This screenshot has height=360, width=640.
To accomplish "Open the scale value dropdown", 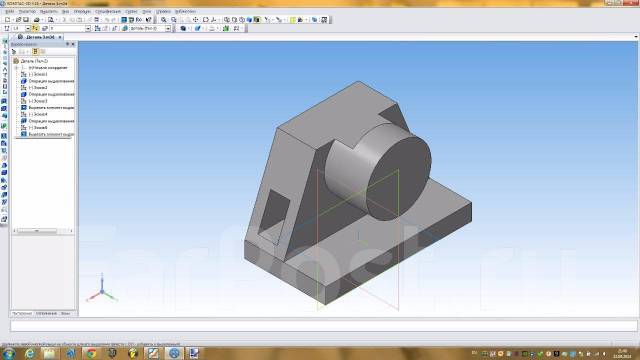I will (x=27, y=29).
